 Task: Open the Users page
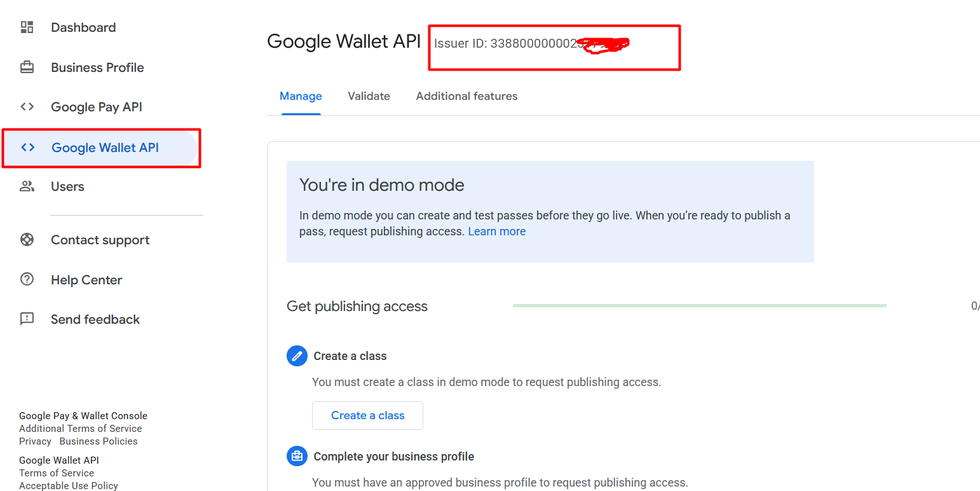67,186
